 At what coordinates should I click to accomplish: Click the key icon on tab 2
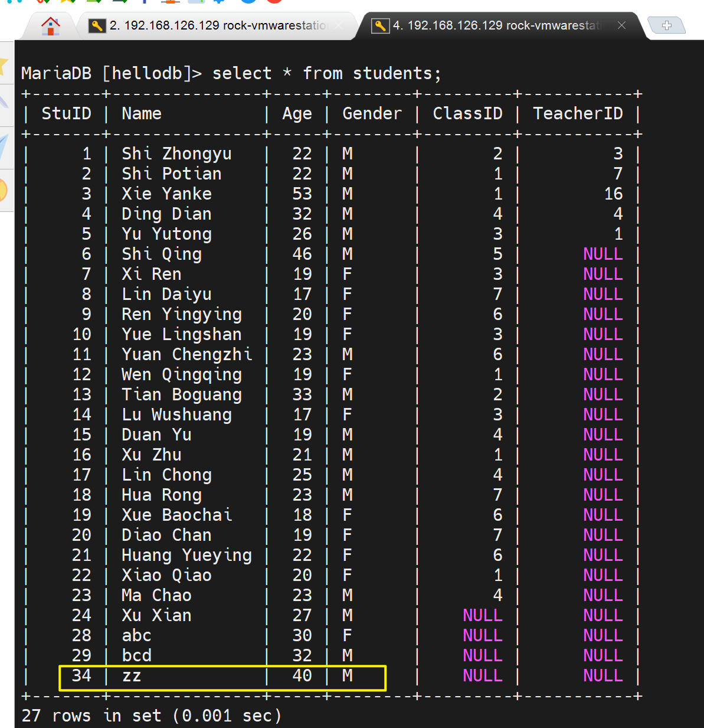[x=97, y=25]
